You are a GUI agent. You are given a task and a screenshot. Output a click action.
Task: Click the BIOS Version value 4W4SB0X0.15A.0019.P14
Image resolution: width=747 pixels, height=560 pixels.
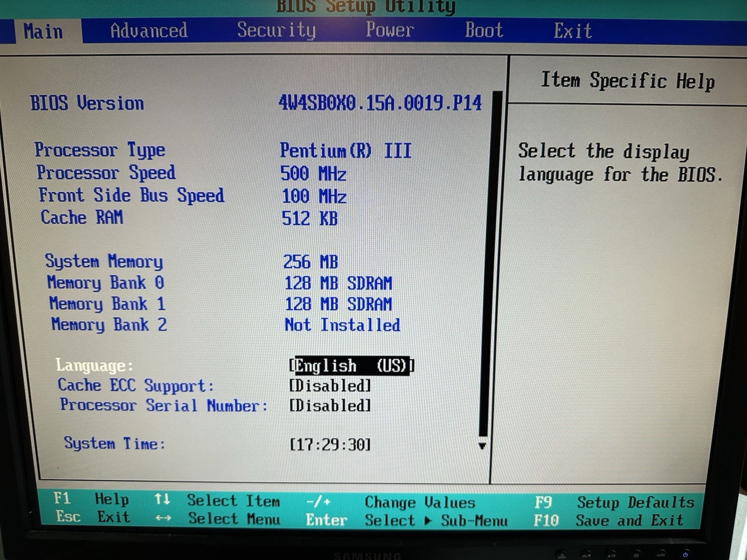(380, 103)
